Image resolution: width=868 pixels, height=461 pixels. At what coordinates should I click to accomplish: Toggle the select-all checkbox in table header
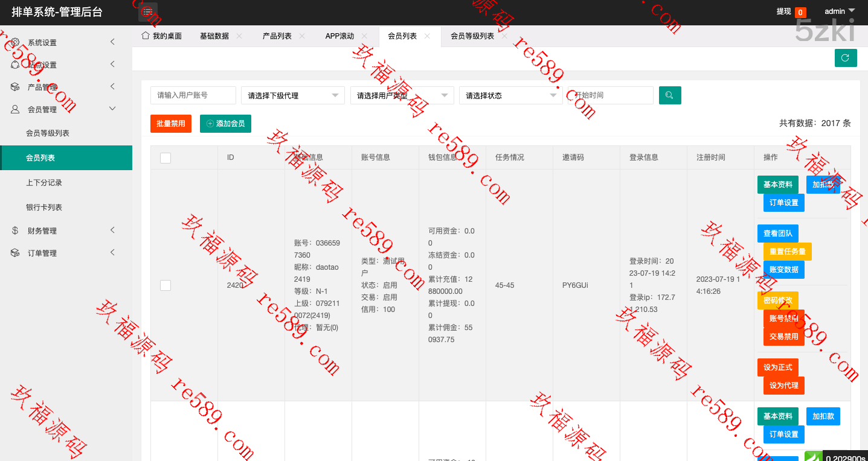166,158
